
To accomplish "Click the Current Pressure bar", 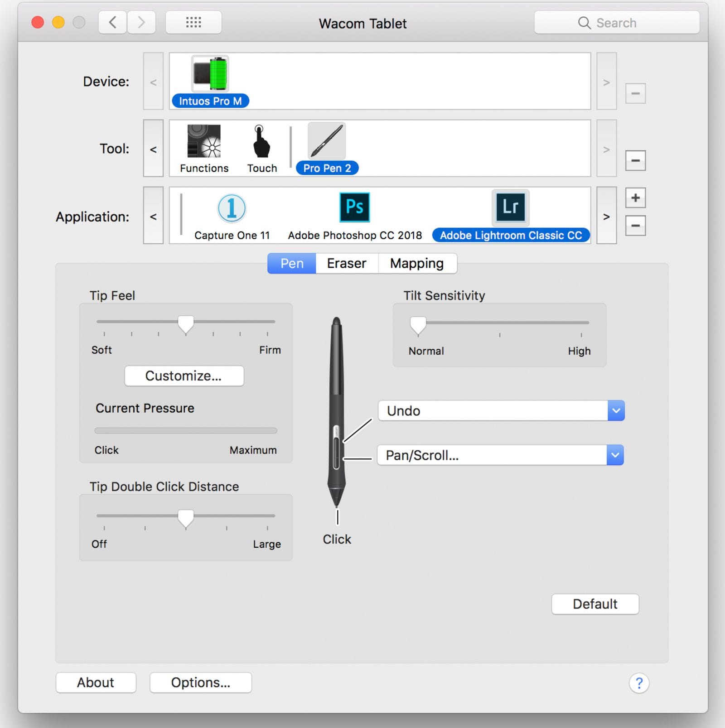I will [x=186, y=430].
